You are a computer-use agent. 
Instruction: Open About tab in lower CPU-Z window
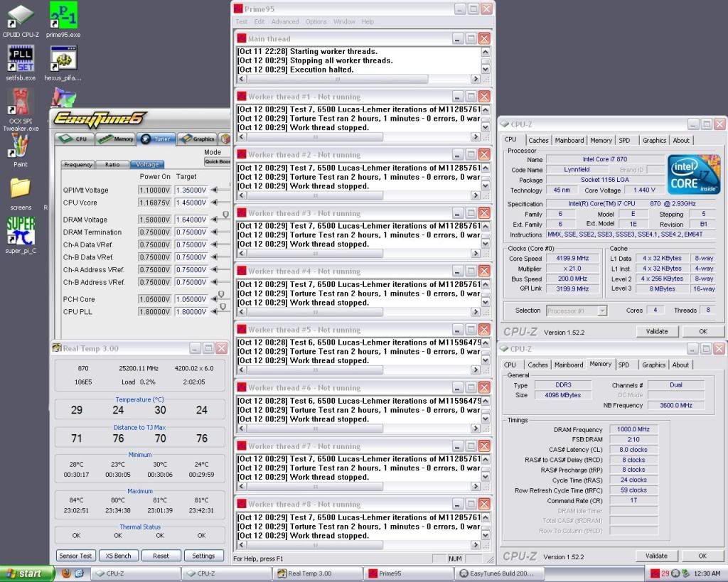click(x=680, y=365)
